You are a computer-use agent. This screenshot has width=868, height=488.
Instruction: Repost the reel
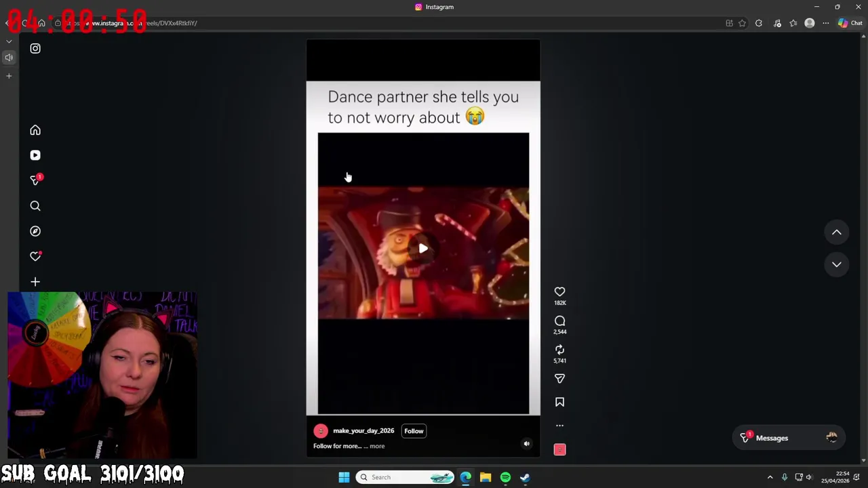559,350
